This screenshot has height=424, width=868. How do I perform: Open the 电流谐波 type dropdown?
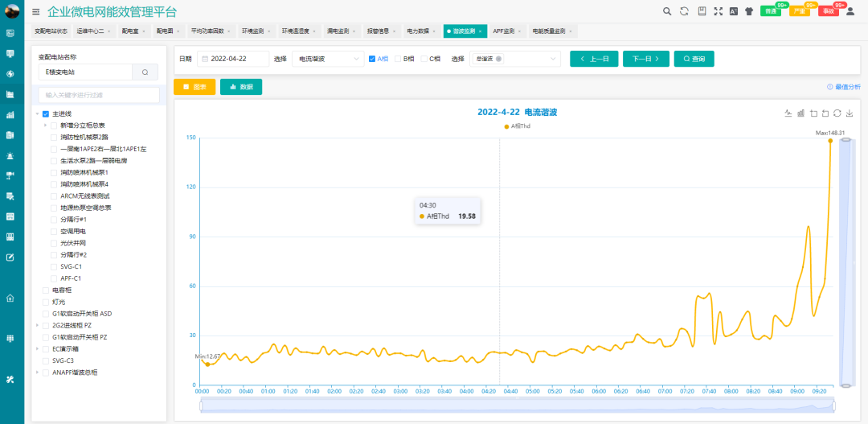[328, 59]
